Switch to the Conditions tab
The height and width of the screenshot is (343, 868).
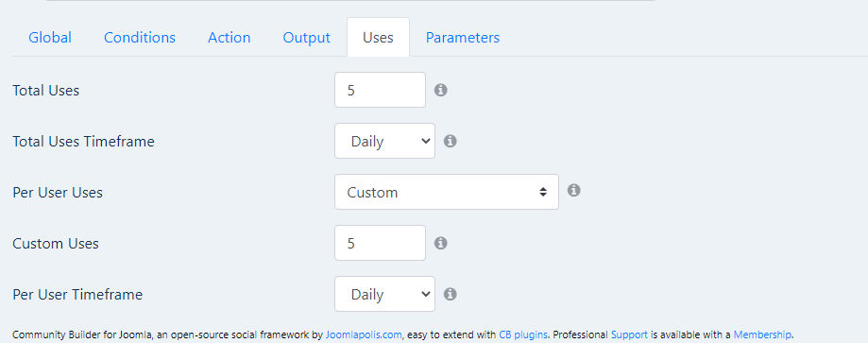tap(140, 37)
